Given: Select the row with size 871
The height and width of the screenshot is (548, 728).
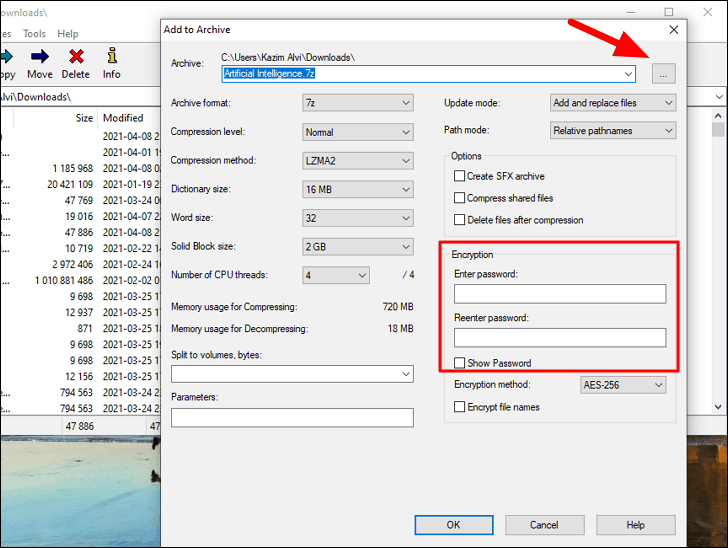Looking at the screenshot, I should point(80,328).
